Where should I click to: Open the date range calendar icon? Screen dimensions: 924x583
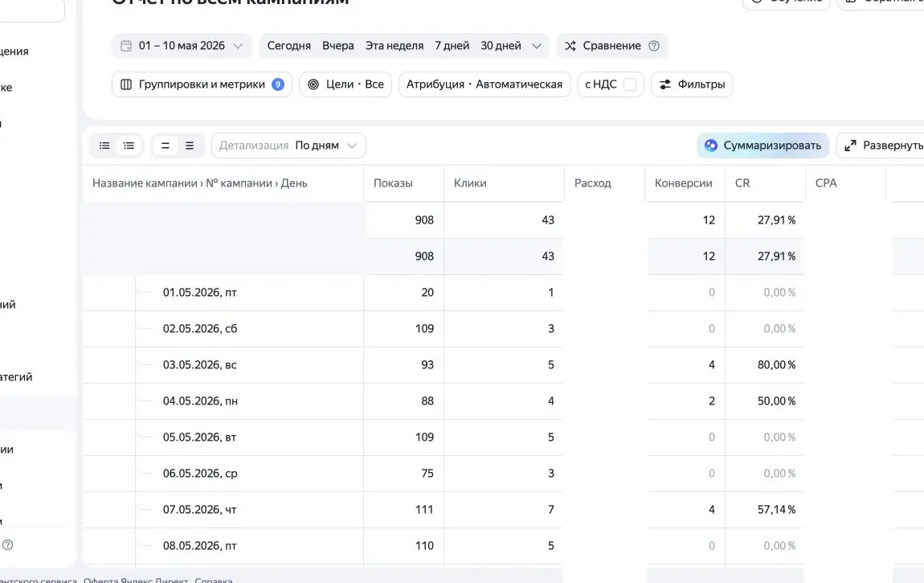pos(125,46)
